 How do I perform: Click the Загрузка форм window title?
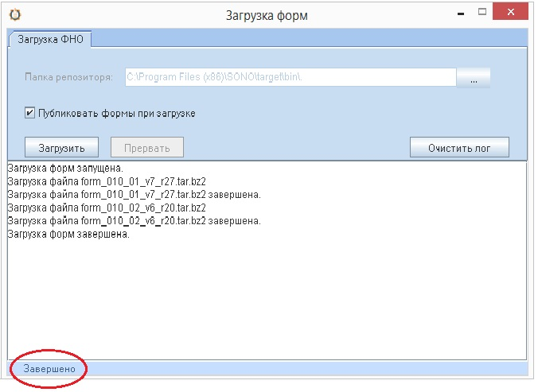click(x=267, y=16)
